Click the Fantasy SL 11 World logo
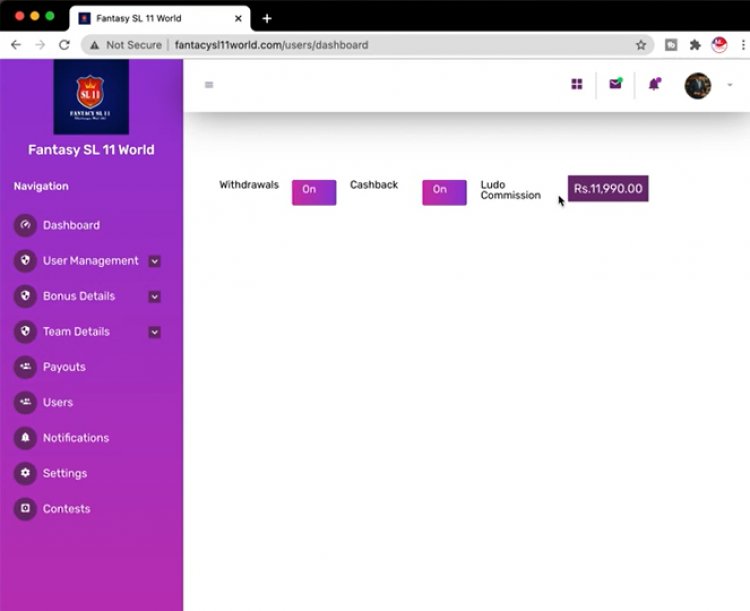 point(91,97)
